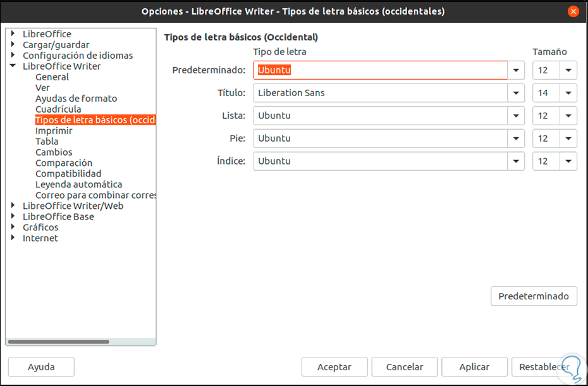Open the General settings page
The image size is (588, 386).
tap(52, 77)
